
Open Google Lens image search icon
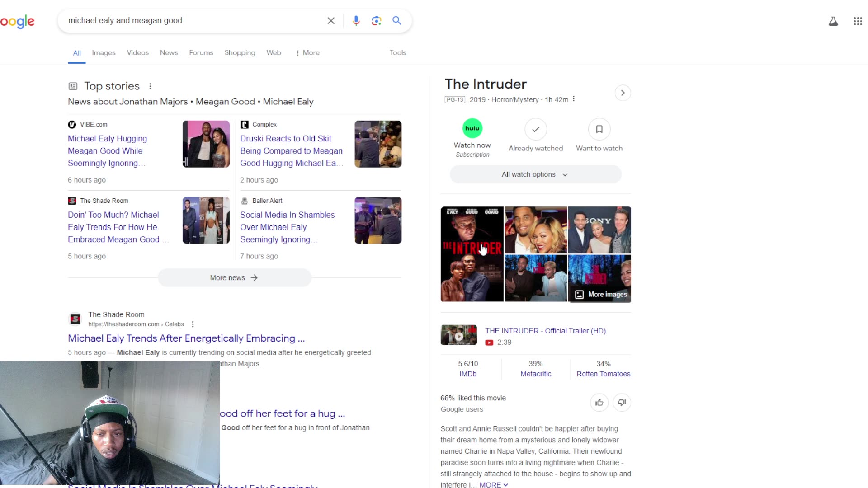tap(377, 21)
